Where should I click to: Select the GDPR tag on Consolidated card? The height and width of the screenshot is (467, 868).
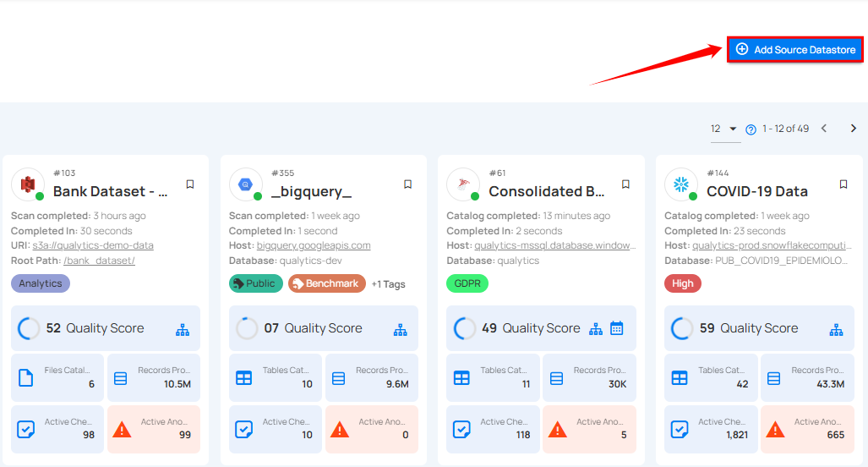click(x=467, y=283)
